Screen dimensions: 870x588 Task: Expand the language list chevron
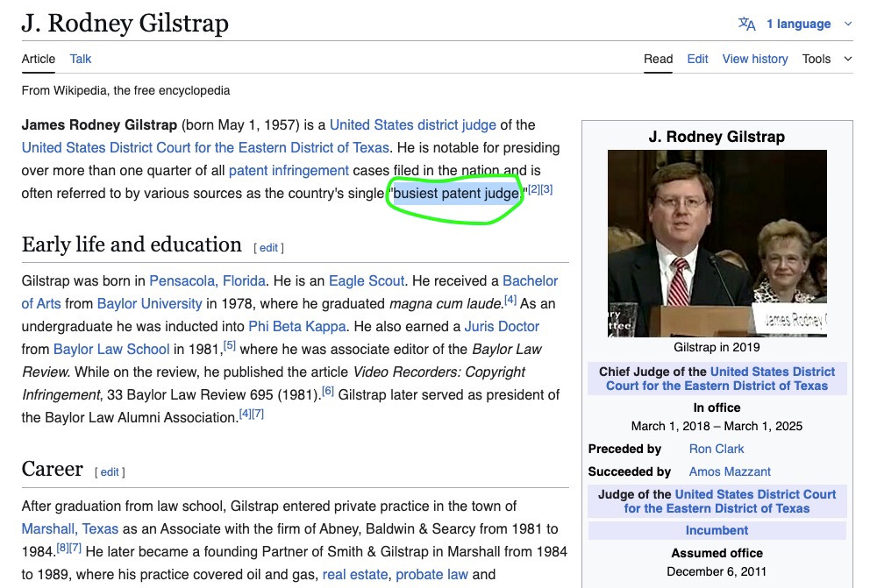coord(848,24)
